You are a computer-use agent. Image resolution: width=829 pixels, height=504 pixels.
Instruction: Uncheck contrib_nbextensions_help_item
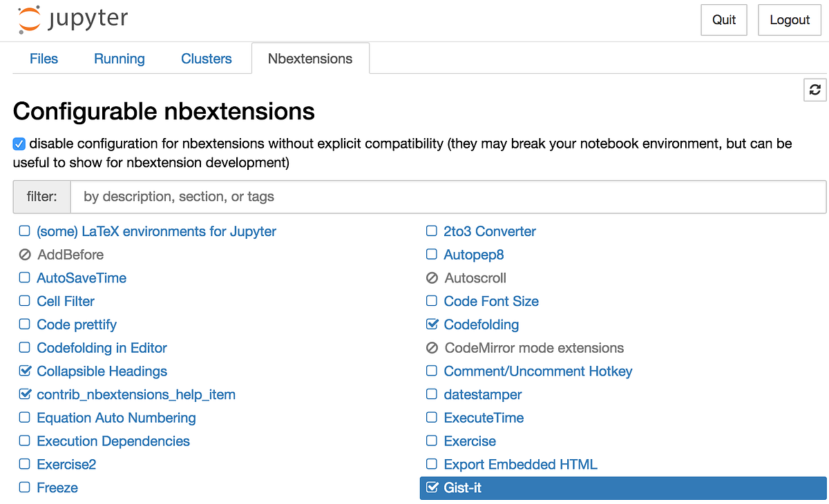(x=25, y=395)
